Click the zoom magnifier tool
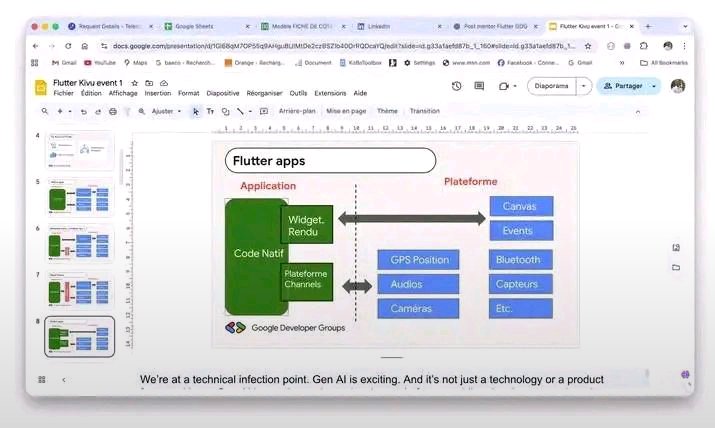Screen dimensions: 715x428 pos(142,111)
